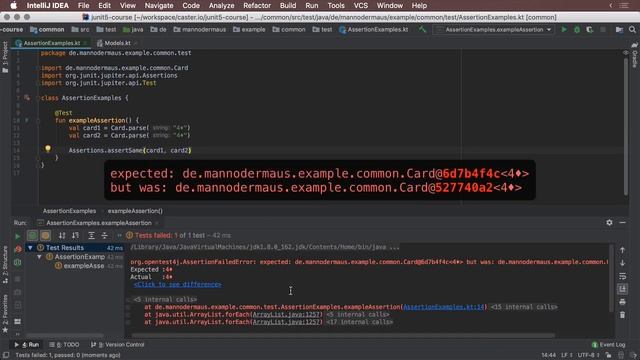Open Project Structure icon in toolbar
The width and height of the screenshot is (640, 360).
point(619,29)
